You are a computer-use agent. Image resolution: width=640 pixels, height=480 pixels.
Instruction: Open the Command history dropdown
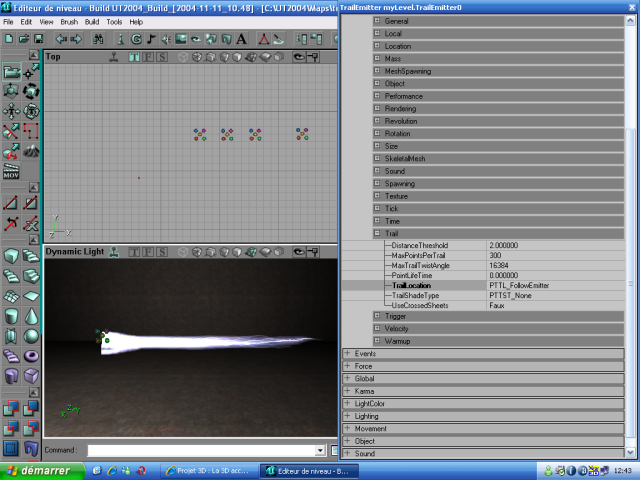tap(320, 451)
